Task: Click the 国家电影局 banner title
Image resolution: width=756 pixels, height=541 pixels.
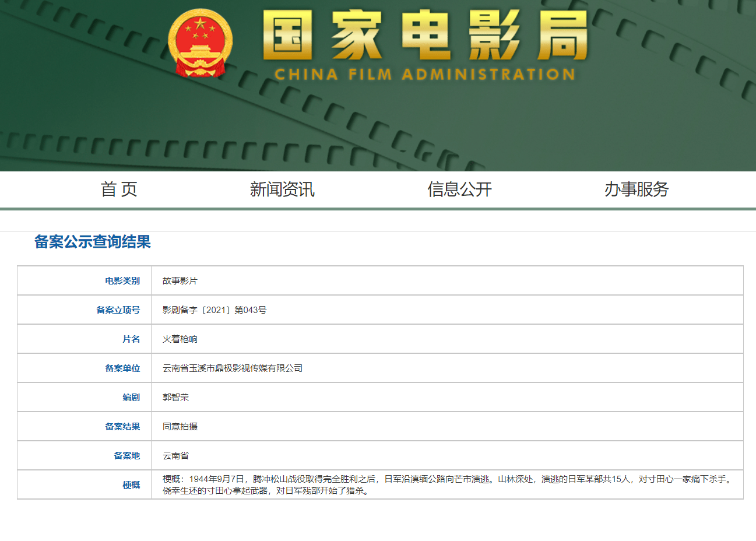Action: [425, 36]
